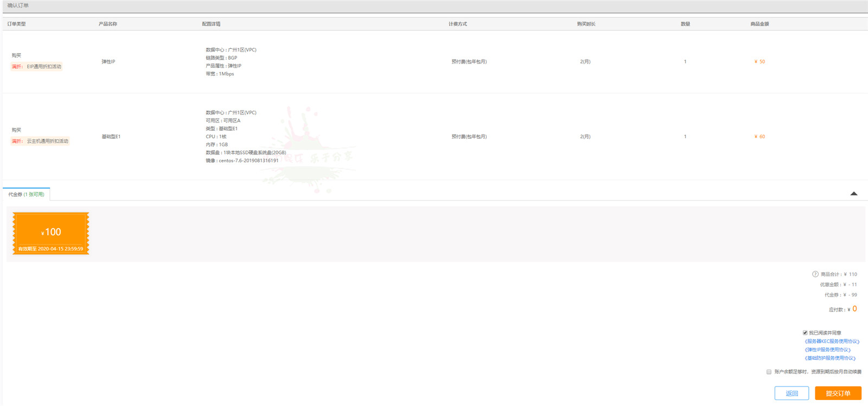This screenshot has height=406, width=868.
Task: Click the 订单类型 column header
Action: [16, 24]
